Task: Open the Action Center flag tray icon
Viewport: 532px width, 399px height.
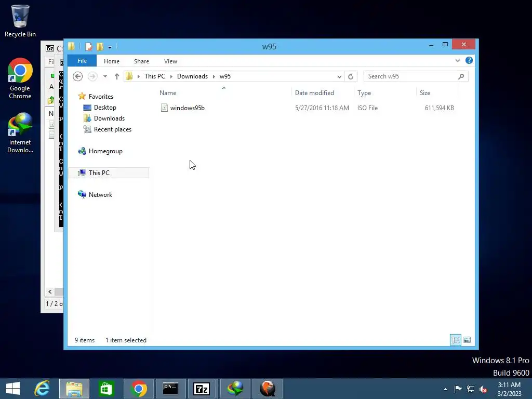Action: tap(458, 389)
